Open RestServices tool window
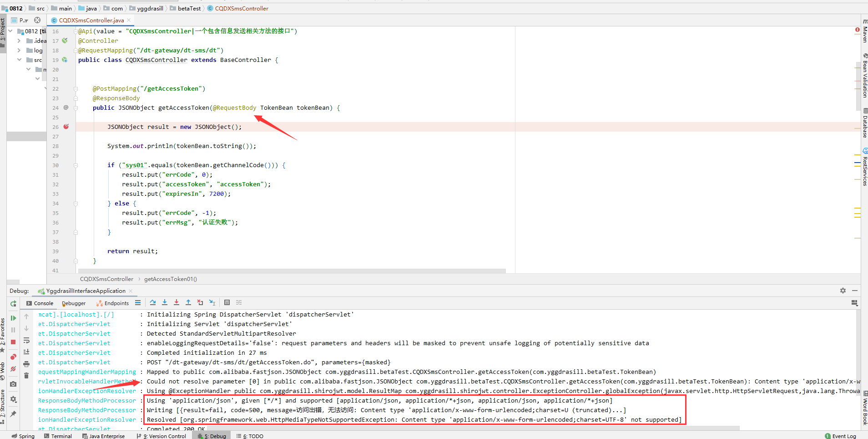This screenshot has width=868, height=439. [x=865, y=167]
